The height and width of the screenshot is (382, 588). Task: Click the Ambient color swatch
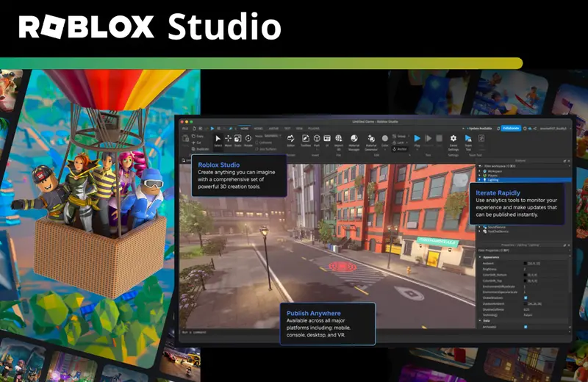click(x=525, y=263)
